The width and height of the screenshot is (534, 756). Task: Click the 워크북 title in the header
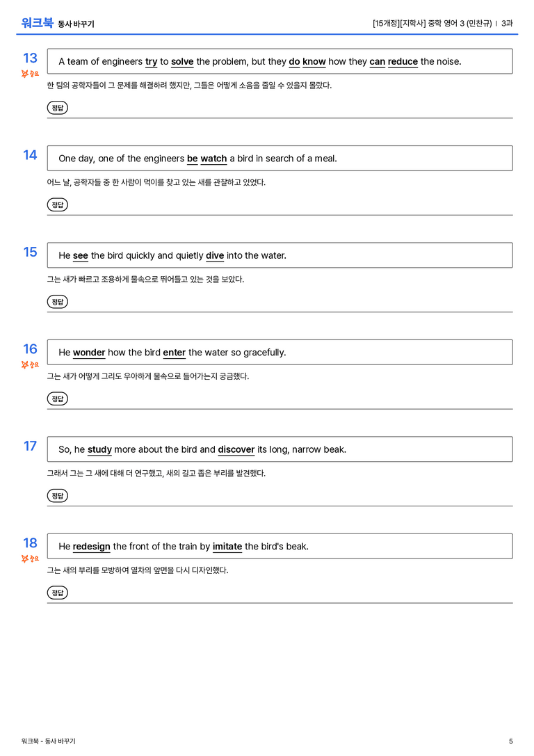coord(37,23)
